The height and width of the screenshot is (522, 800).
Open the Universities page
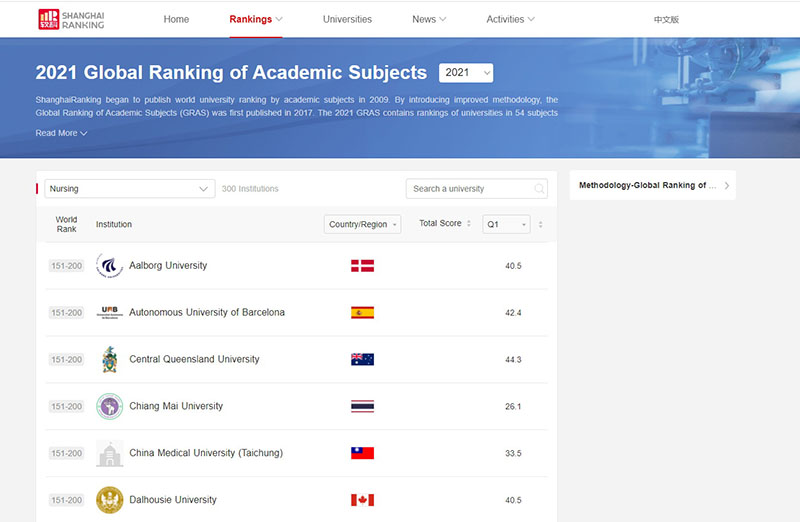[x=347, y=19]
